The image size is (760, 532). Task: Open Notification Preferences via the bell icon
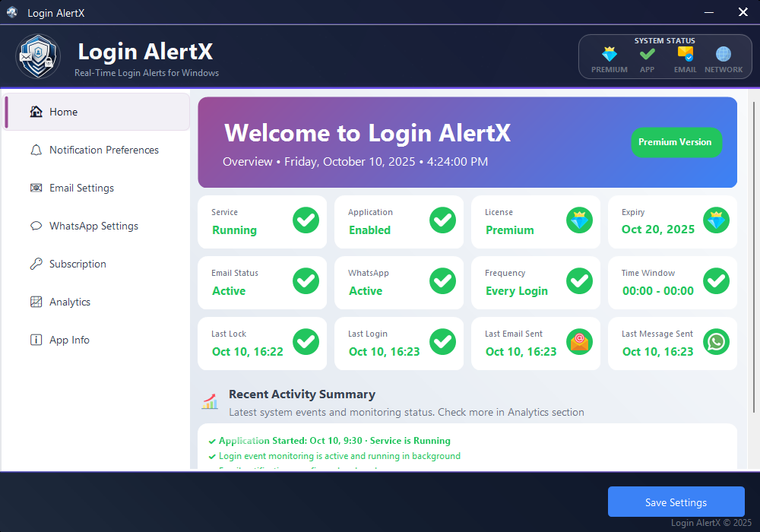(34, 150)
